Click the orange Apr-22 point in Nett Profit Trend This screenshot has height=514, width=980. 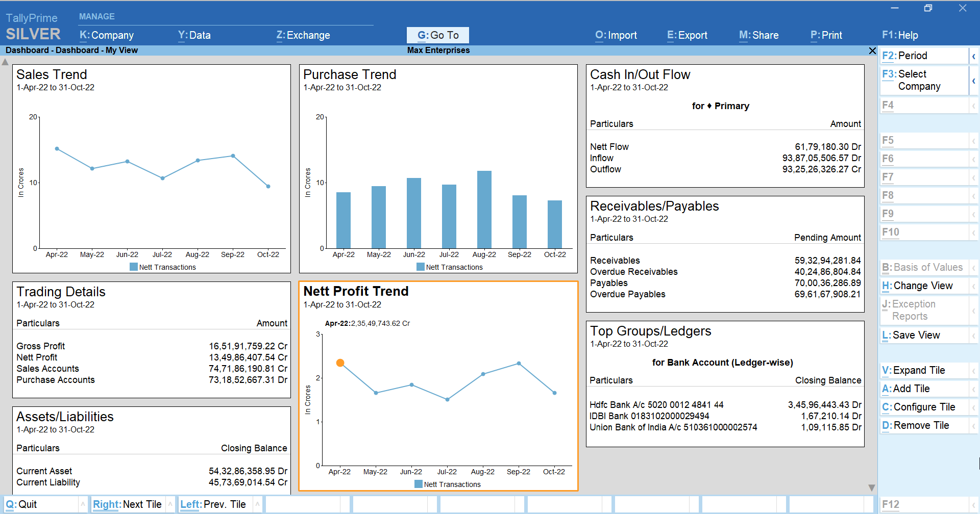(340, 363)
